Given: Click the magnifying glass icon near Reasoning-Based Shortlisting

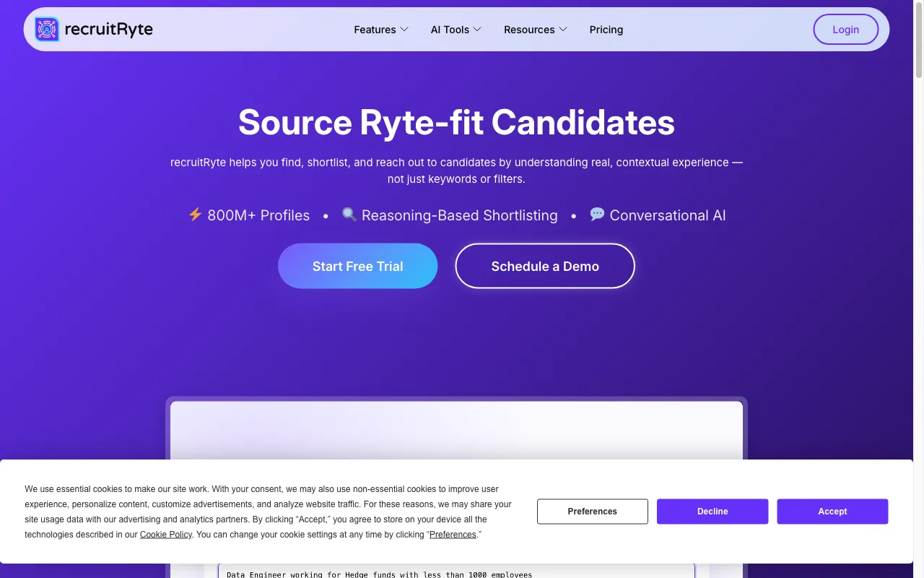Looking at the screenshot, I should tap(349, 215).
